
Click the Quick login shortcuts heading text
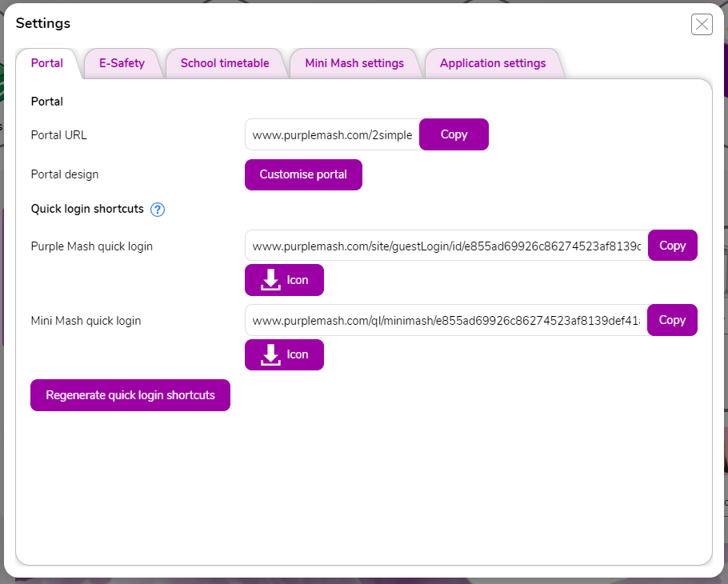pos(87,209)
